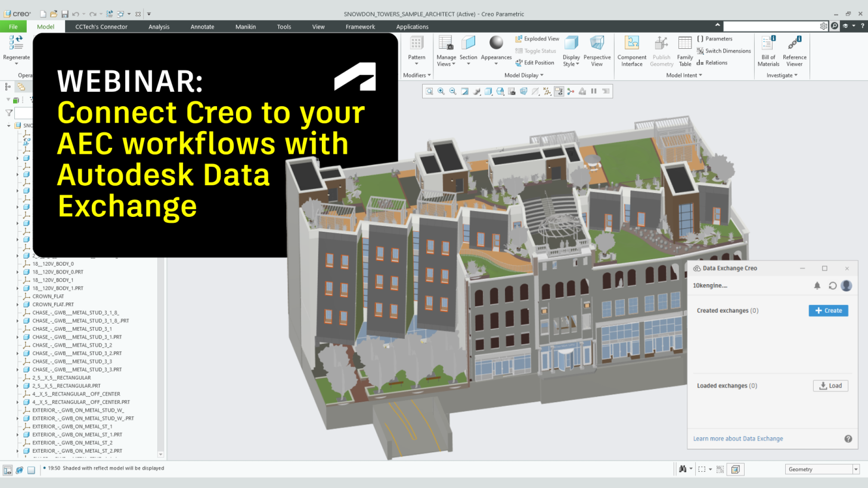Click the Edit Position button
Viewport: 868px width, 488px height.
tap(535, 63)
